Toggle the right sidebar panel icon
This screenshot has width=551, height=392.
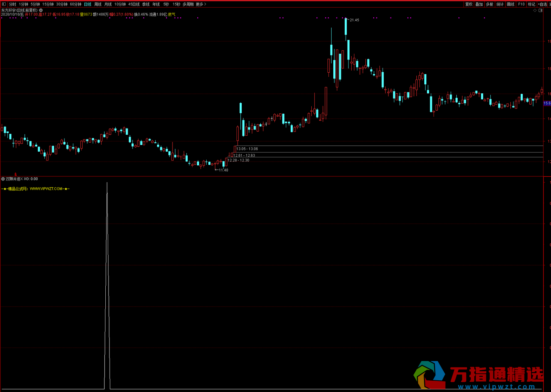click(x=541, y=10)
